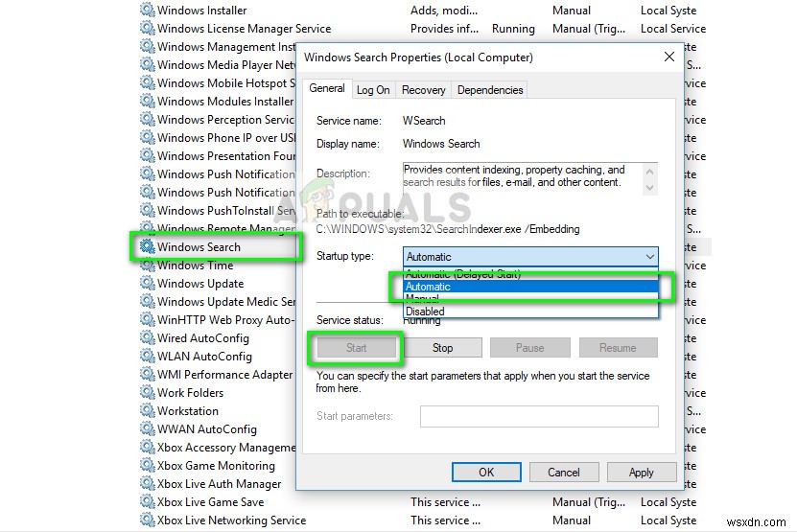This screenshot has height=532, width=797.
Task: Select the gear icon of Windows Search service
Action: pos(148,246)
